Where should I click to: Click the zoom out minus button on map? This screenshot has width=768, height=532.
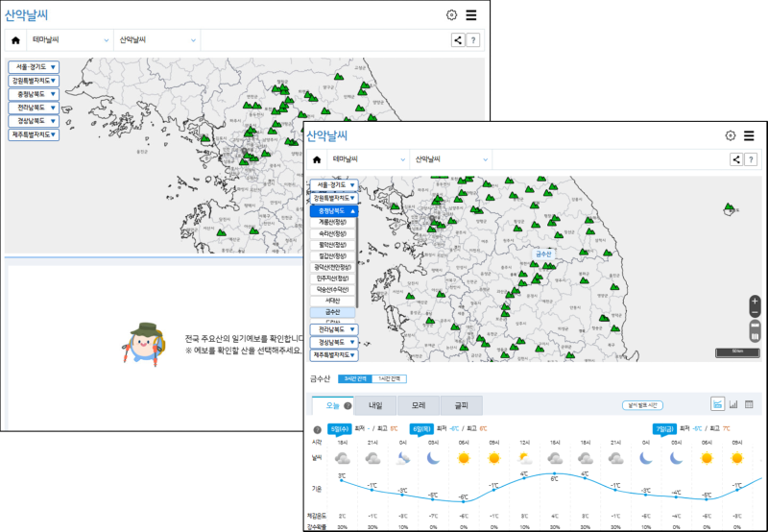tap(755, 313)
